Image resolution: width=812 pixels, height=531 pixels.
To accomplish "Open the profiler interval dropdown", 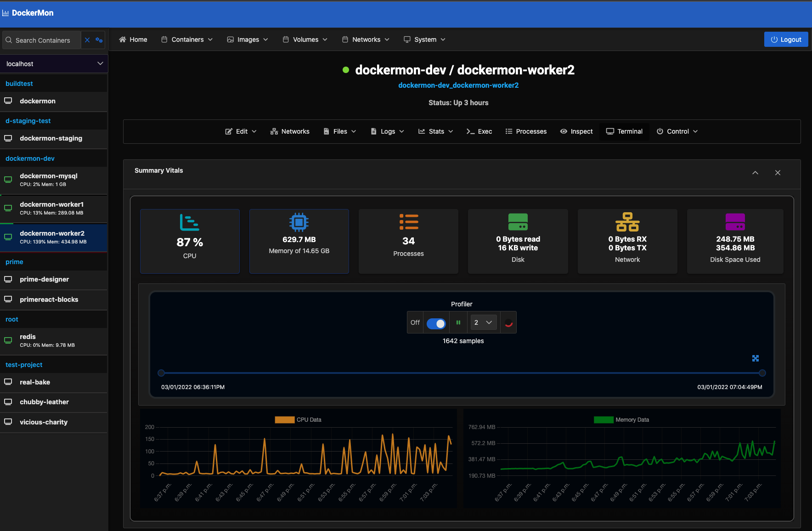I will click(483, 323).
